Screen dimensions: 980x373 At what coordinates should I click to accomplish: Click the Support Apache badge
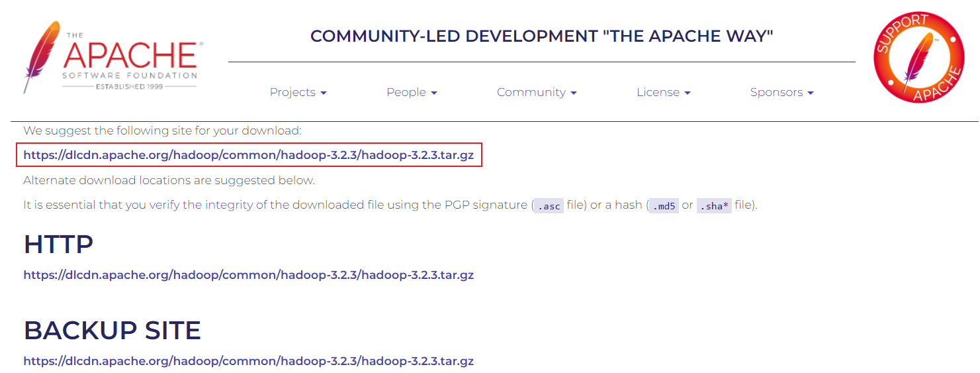[918, 58]
